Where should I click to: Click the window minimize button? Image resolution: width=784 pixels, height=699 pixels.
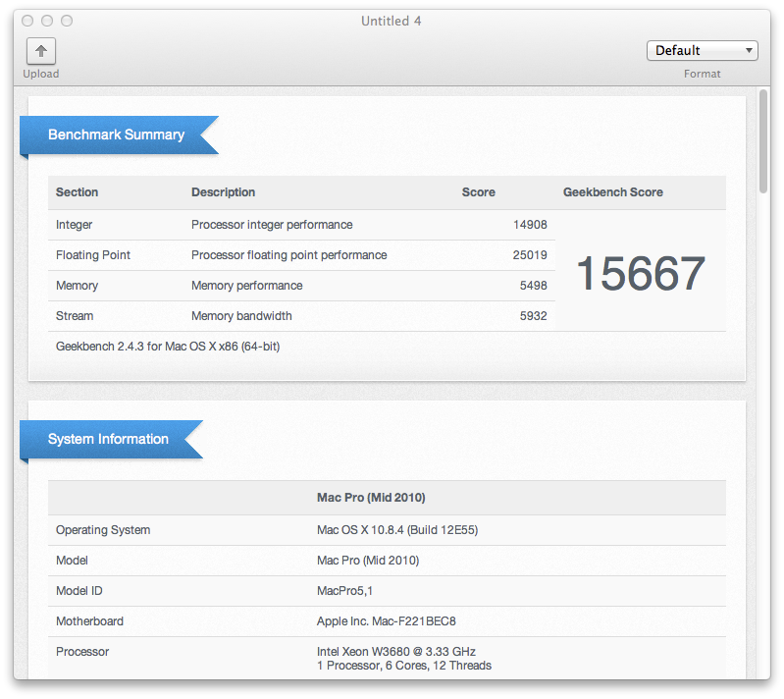[x=47, y=21]
